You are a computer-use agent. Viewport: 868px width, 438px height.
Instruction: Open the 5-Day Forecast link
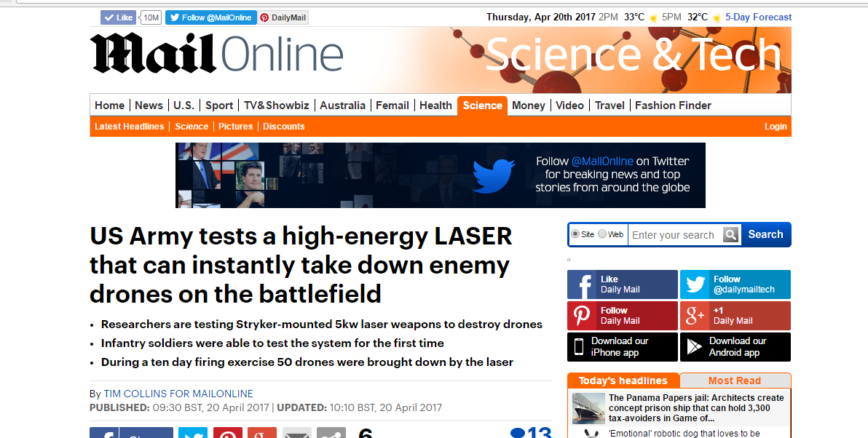pyautogui.click(x=758, y=17)
